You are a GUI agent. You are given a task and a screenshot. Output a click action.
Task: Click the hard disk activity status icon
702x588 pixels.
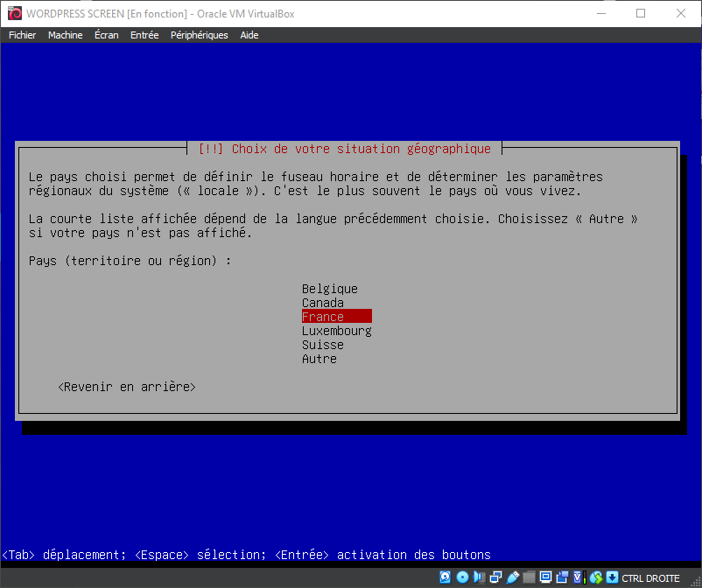[x=446, y=577]
